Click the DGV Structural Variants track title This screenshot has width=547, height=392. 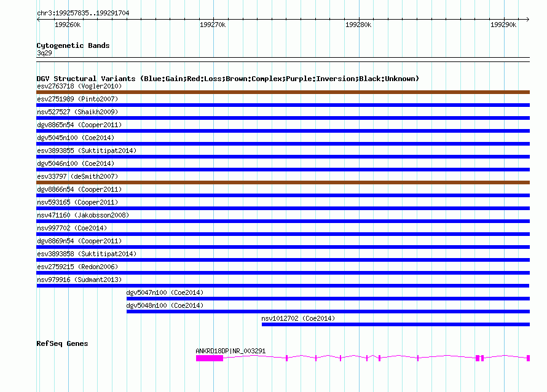(227, 79)
